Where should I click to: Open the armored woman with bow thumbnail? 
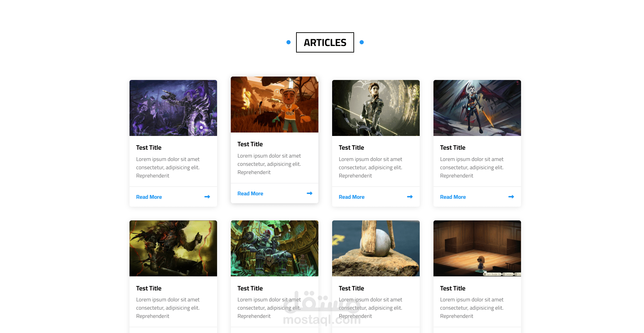376,108
